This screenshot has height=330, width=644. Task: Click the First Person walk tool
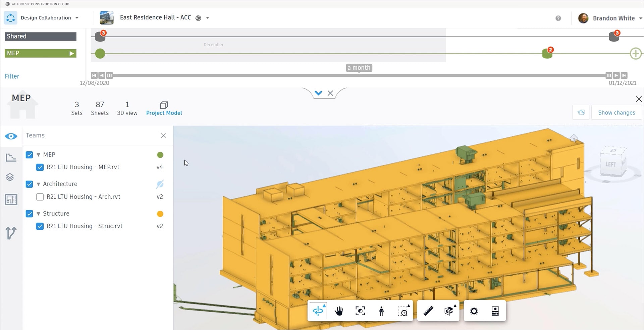point(381,311)
